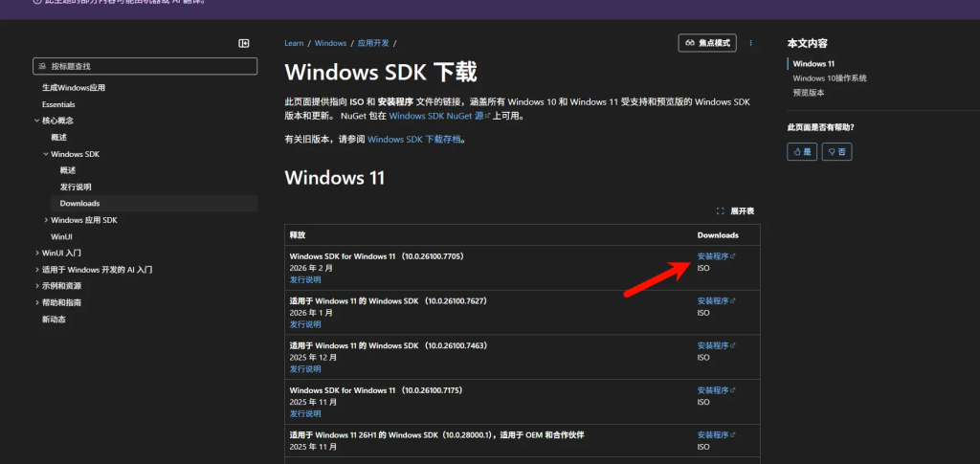980x464 pixels.
Task: Select 概述 under Windows SDK
Action: point(68,170)
